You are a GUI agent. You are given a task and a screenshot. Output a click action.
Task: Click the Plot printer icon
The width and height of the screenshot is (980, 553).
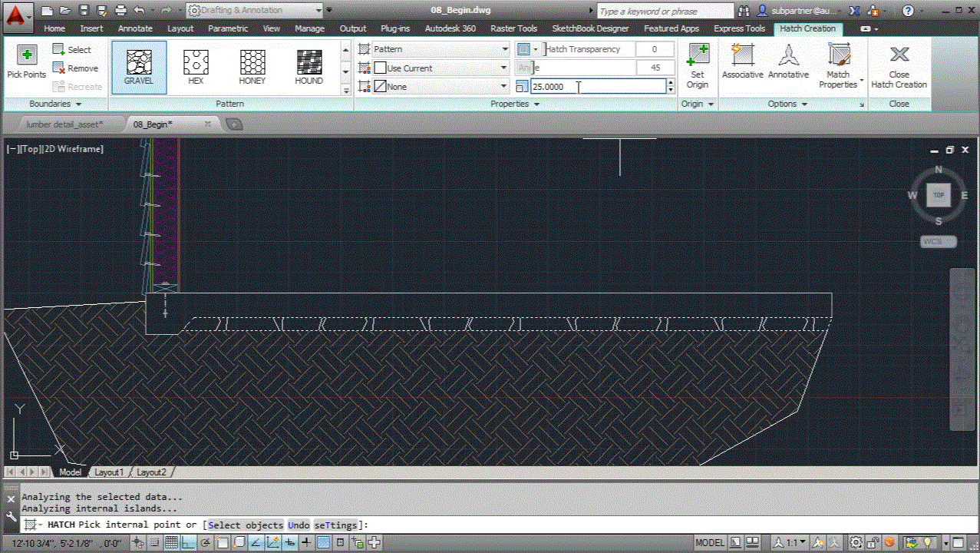(x=120, y=11)
